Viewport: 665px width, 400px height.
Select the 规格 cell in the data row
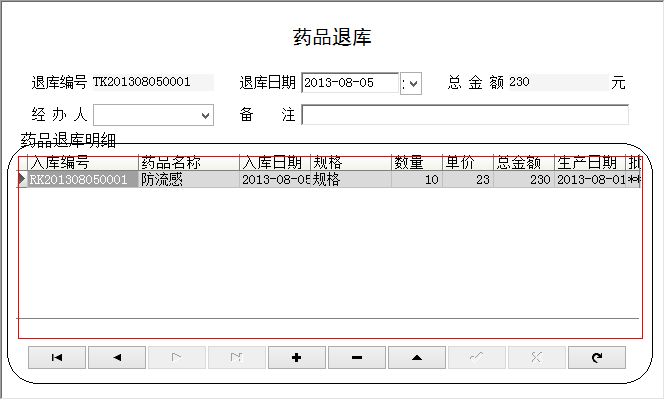click(x=350, y=179)
